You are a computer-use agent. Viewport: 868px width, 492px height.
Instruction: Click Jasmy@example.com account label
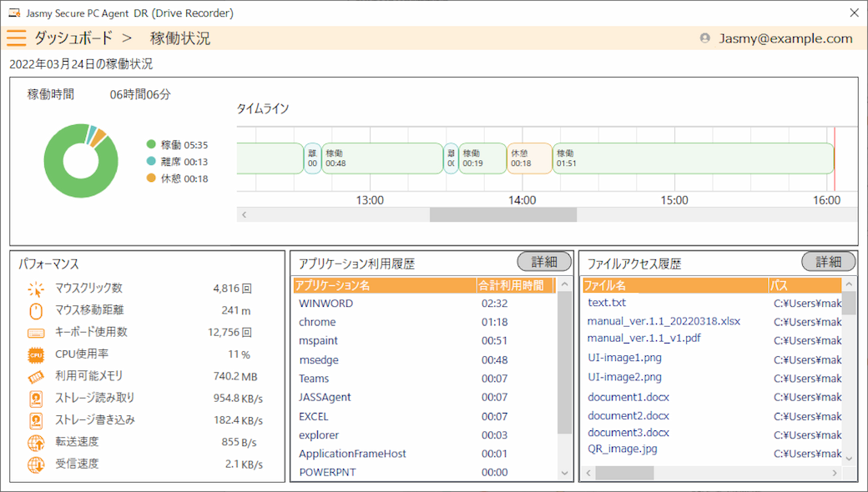pos(785,38)
